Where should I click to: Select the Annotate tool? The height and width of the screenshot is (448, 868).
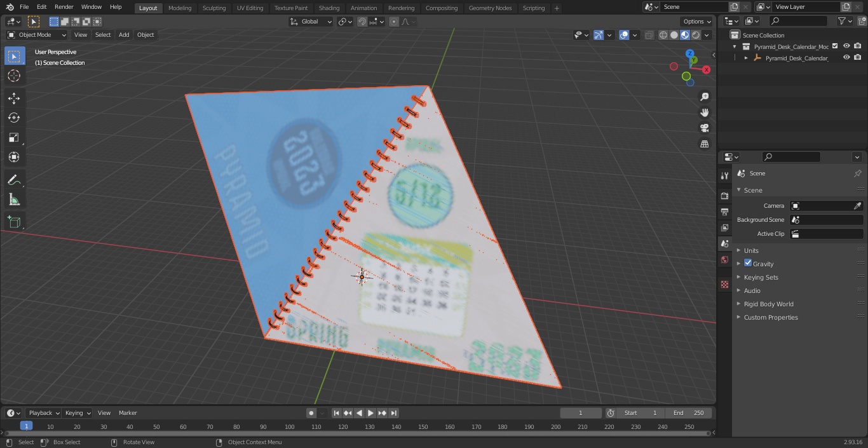pyautogui.click(x=14, y=180)
